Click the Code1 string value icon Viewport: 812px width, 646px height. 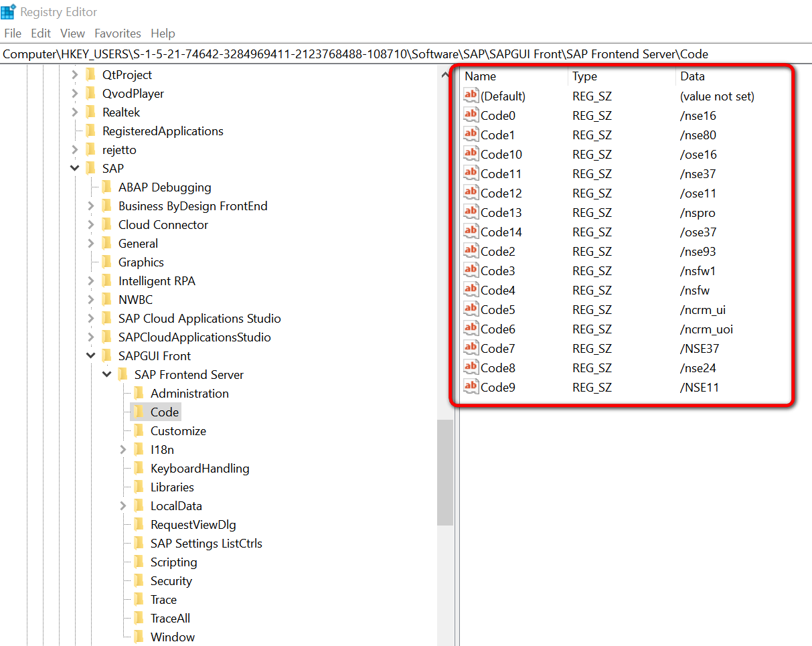click(471, 135)
